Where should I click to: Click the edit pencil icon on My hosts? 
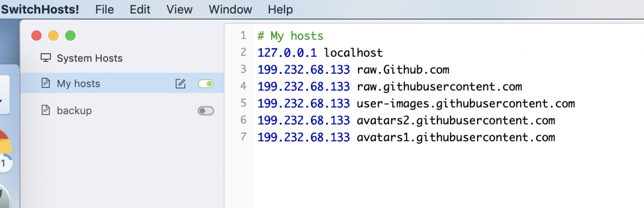pyautogui.click(x=180, y=84)
